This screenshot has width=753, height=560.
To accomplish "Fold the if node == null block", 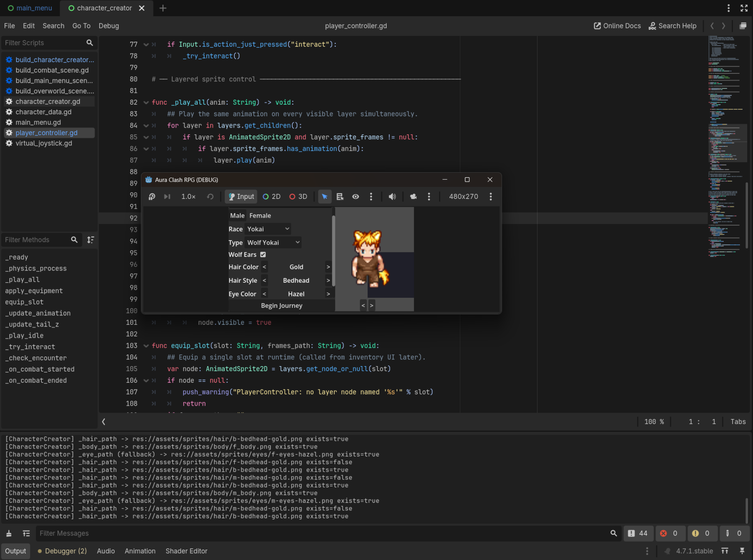I will click(146, 381).
